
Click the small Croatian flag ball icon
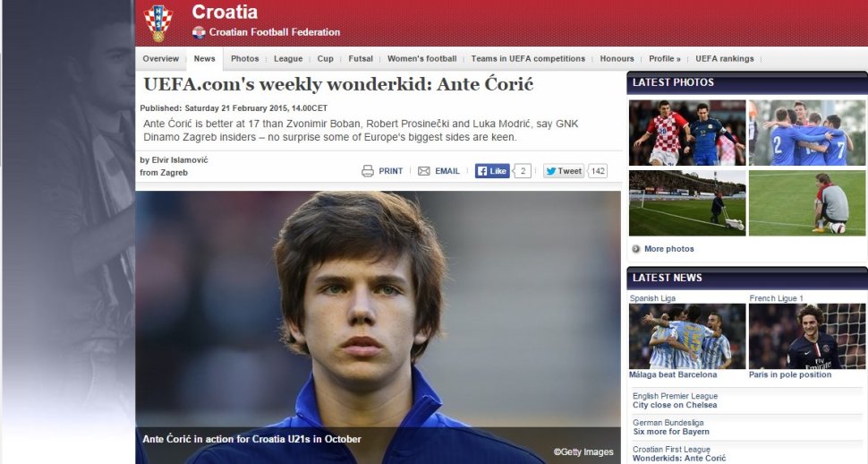pyautogui.click(x=199, y=33)
